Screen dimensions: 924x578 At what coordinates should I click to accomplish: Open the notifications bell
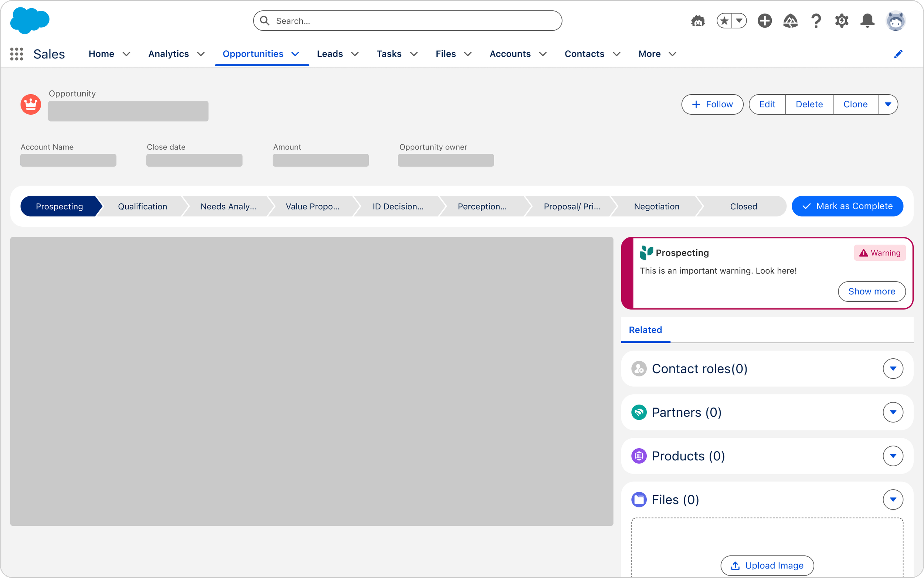[867, 21]
